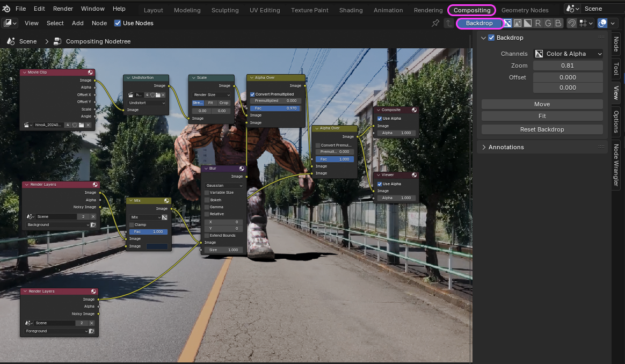Open Mix blend type dropdown
Screen dimensions: 625x364
(x=145, y=217)
